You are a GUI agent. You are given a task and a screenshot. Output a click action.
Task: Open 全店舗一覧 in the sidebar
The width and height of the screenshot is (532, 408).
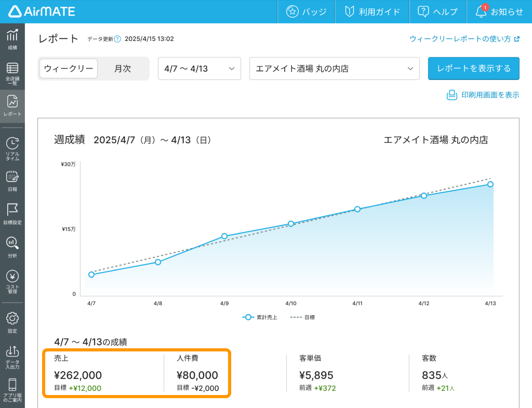point(12,73)
